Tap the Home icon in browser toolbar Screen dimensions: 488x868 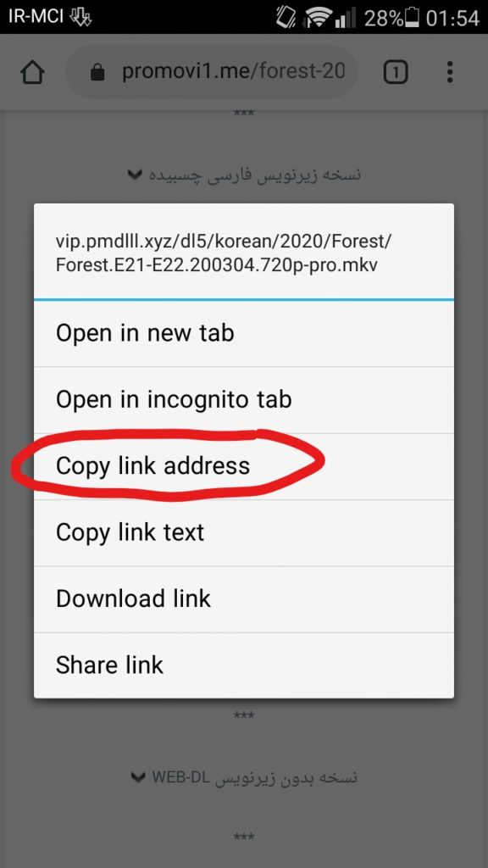[32, 72]
